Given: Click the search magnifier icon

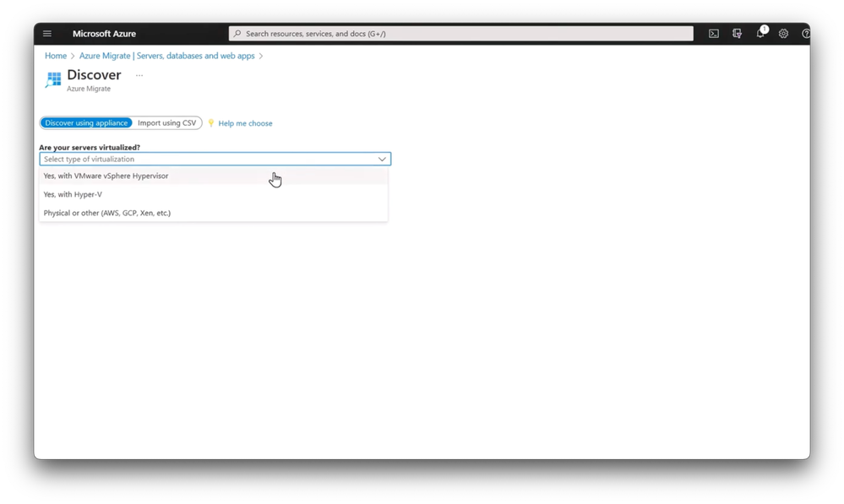Looking at the screenshot, I should tap(237, 34).
